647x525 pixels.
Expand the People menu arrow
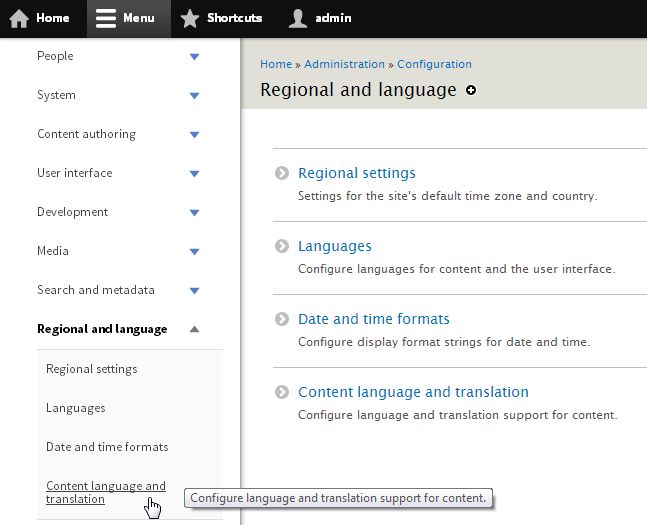194,57
